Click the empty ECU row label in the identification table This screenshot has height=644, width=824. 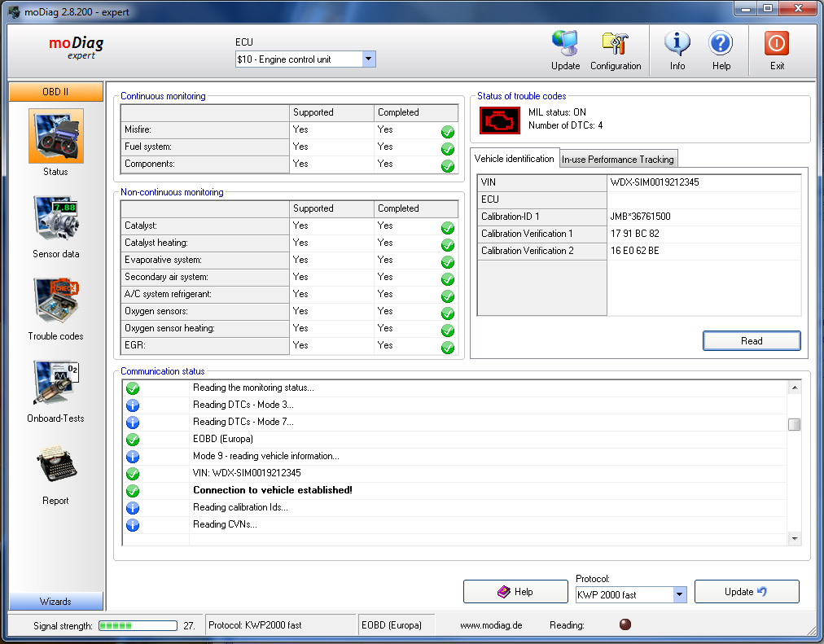click(541, 199)
